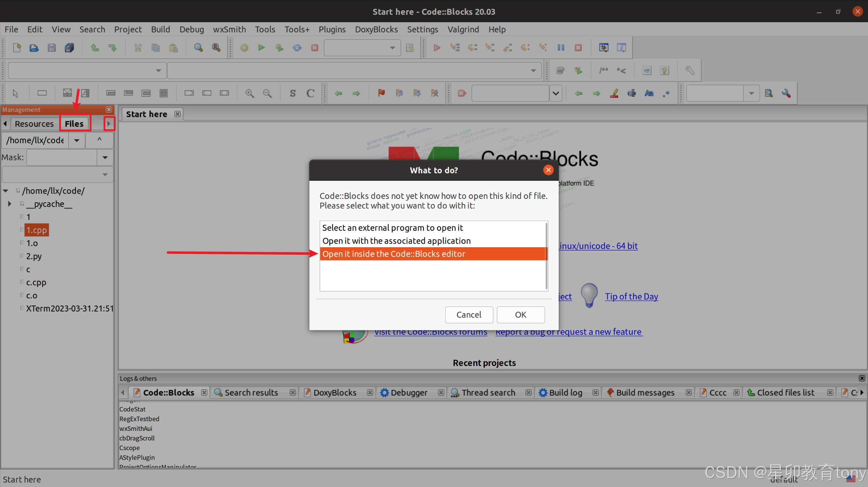The image size is (868, 487).
Task: Close the Search results log tab
Action: [293, 393]
